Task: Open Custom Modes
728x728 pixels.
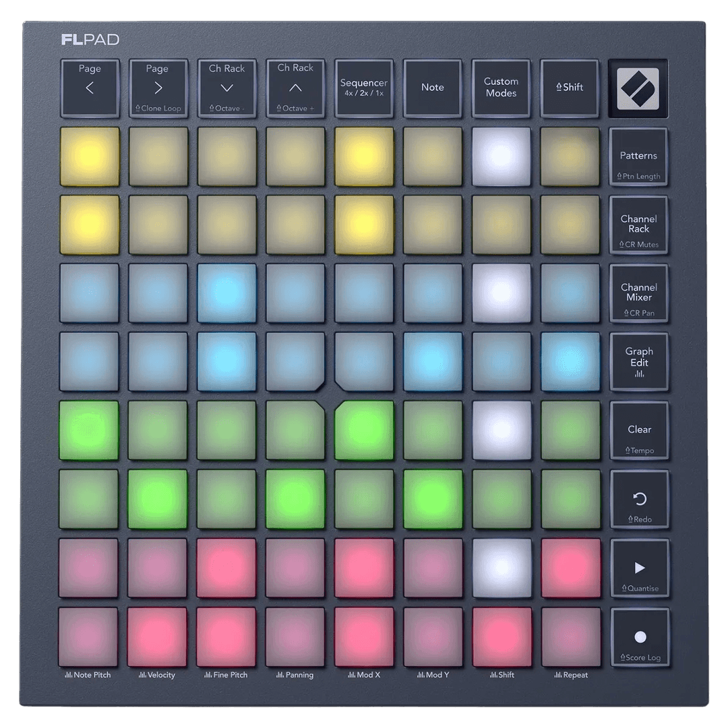Action: (x=501, y=88)
